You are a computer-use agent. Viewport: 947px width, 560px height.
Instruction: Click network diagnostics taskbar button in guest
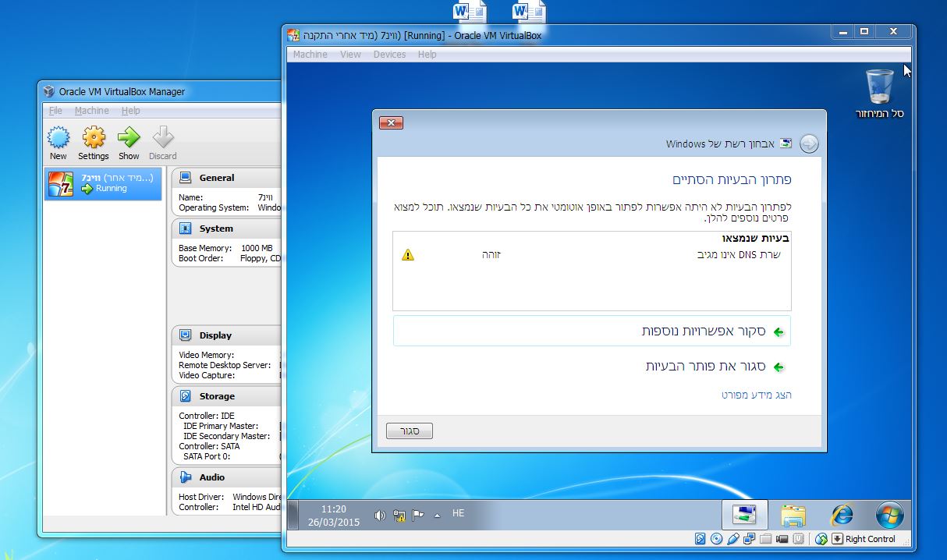pyautogui.click(x=744, y=515)
